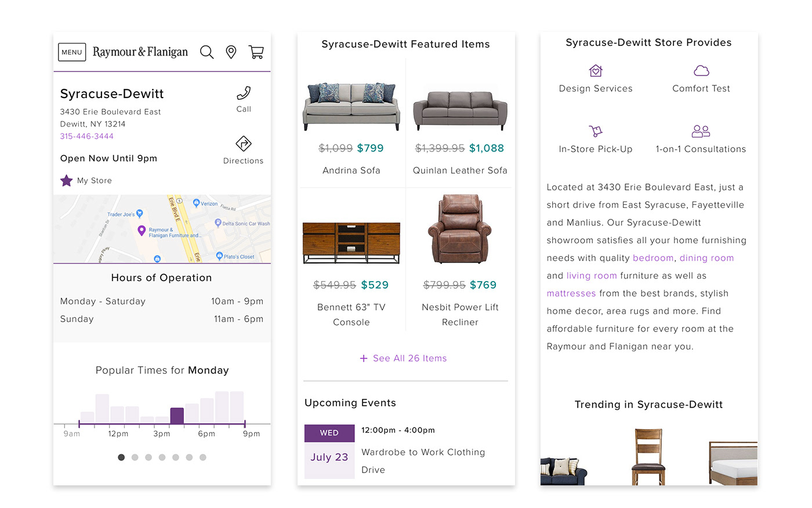The height and width of the screenshot is (508, 812).
Task: Click the Raymour & Flanigan map pin
Action: tap(142, 230)
